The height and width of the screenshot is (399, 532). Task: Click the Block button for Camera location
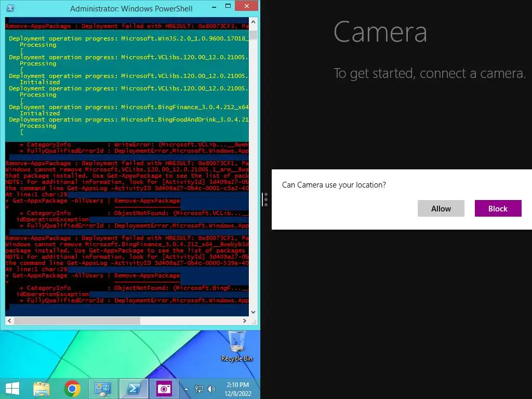(x=498, y=208)
